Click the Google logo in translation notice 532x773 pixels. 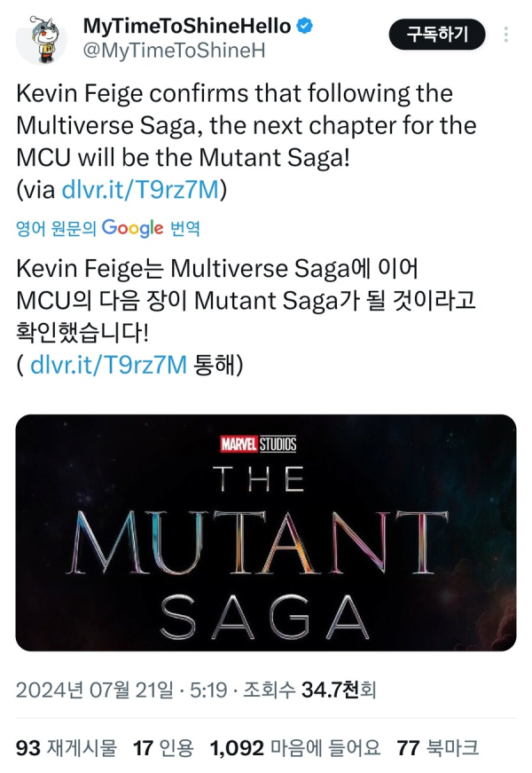point(132,228)
